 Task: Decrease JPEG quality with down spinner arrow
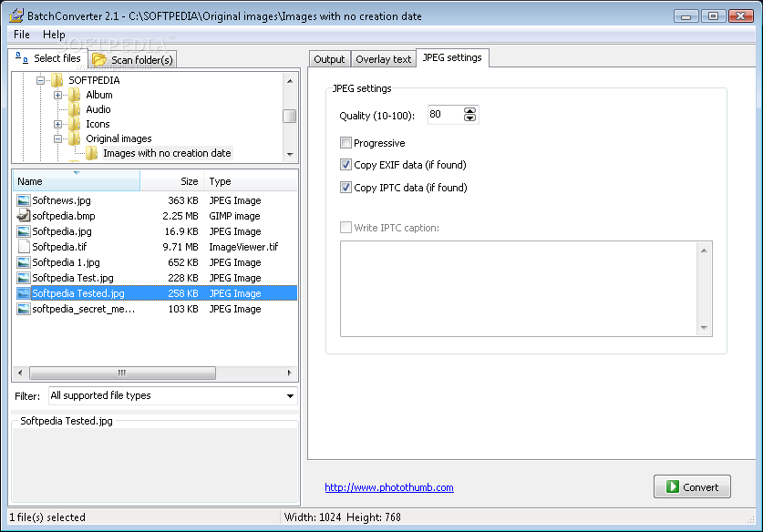coord(469,118)
